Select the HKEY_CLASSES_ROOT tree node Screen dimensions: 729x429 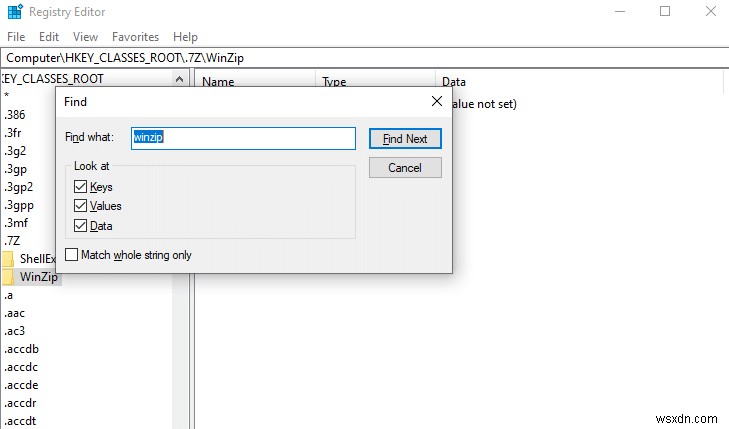(x=52, y=79)
